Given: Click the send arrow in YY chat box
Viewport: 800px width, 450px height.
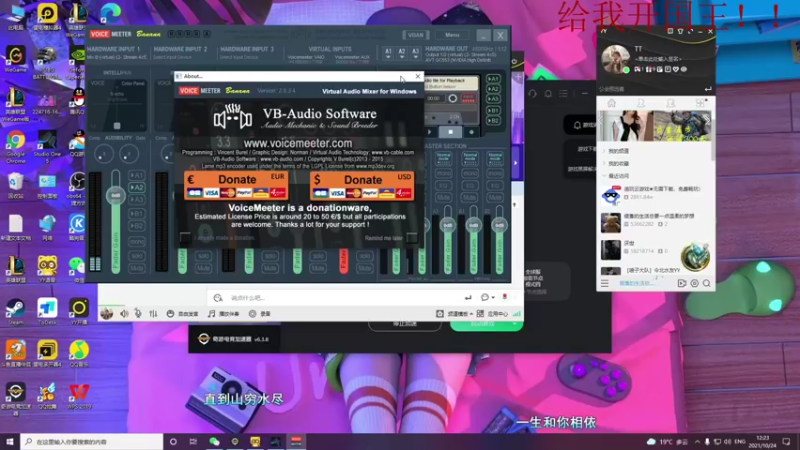Looking at the screenshot, I should click(468, 297).
